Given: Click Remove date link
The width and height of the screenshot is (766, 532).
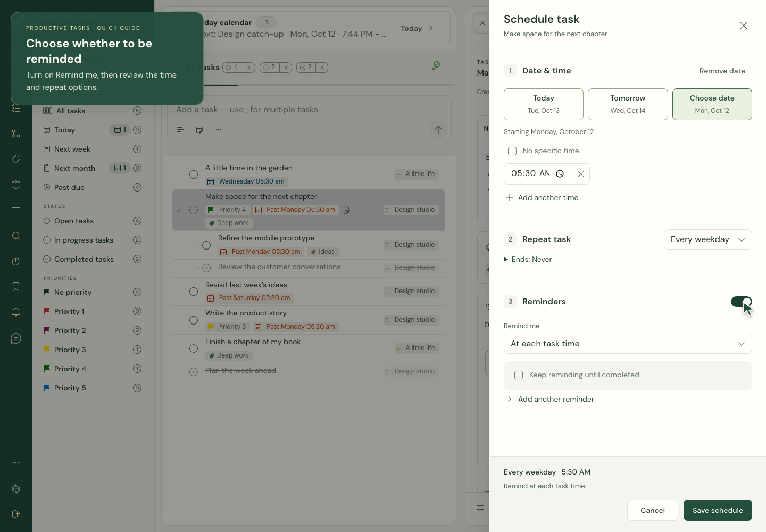Looking at the screenshot, I should click(722, 71).
